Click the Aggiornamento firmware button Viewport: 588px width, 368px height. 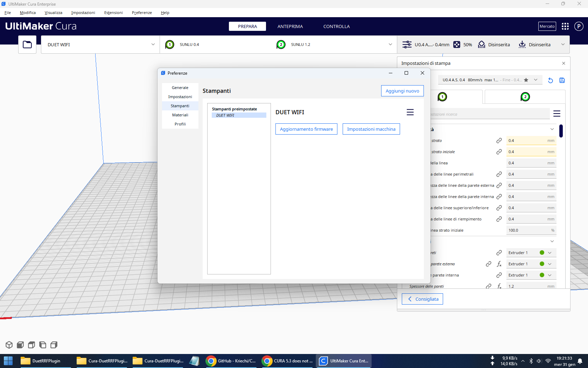coord(306,129)
